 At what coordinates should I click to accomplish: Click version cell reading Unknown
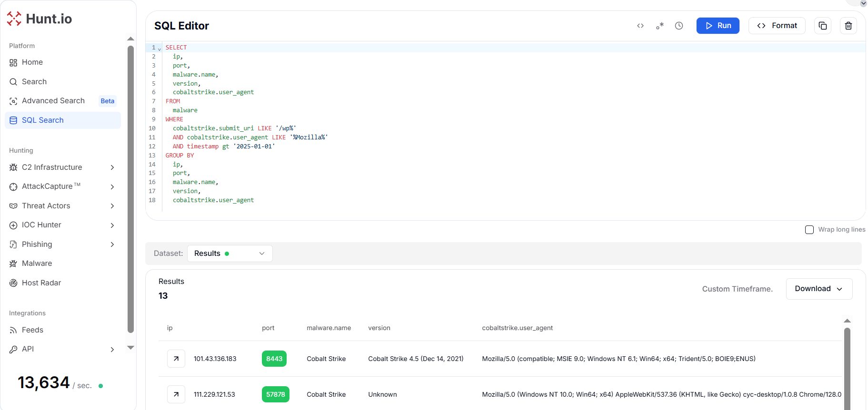pyautogui.click(x=382, y=394)
